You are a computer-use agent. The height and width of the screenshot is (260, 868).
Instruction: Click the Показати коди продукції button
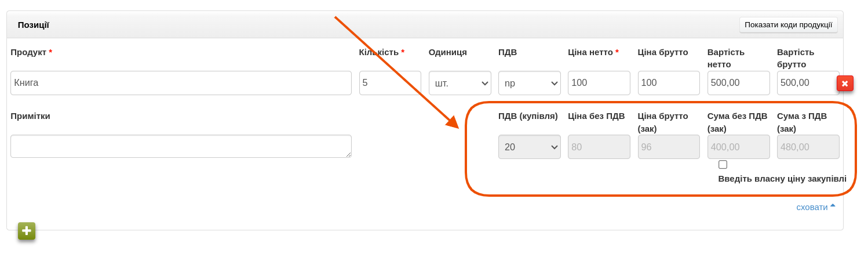point(788,25)
